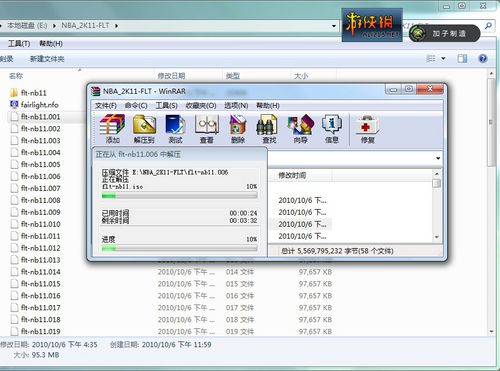Open Explorer 工具(T) menu
This screenshot has width=500, height=371.
pos(19,44)
